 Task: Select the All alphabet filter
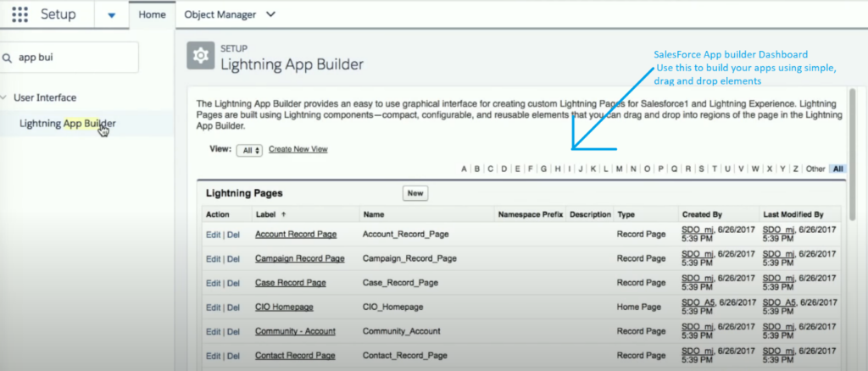click(837, 169)
